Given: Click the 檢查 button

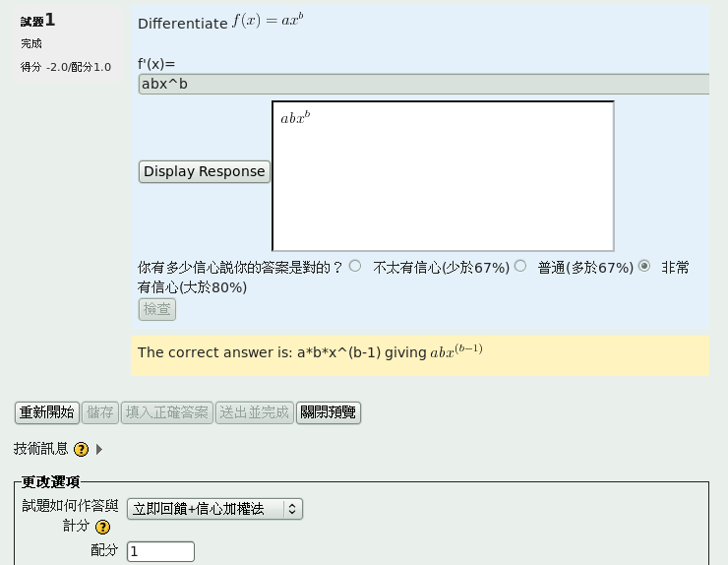Looking at the screenshot, I should point(157,309).
